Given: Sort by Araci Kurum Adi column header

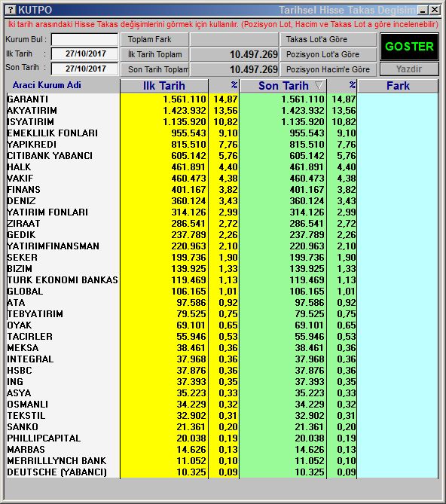Looking at the screenshot, I should pyautogui.click(x=47, y=85).
